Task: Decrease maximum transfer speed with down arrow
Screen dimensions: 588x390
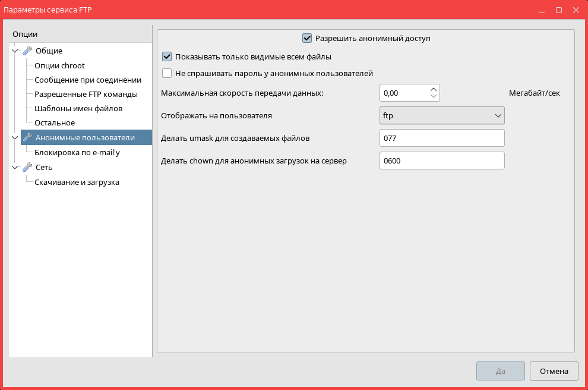Action: [434, 96]
